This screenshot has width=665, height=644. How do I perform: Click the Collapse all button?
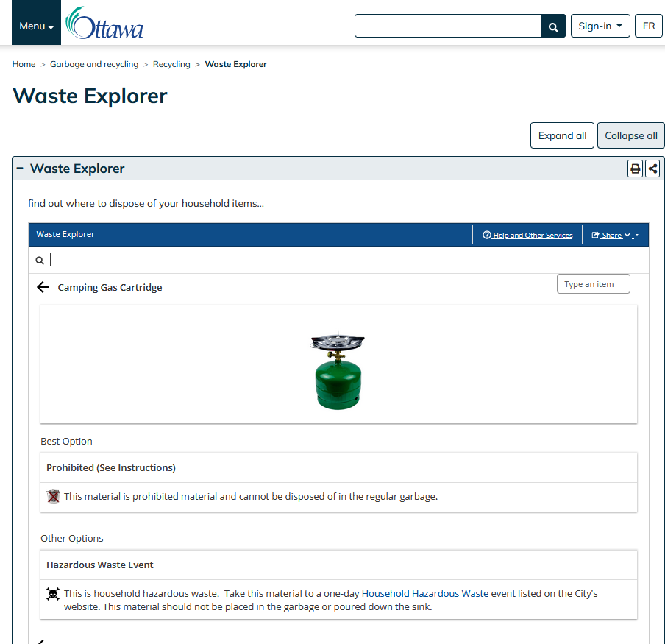click(x=630, y=135)
